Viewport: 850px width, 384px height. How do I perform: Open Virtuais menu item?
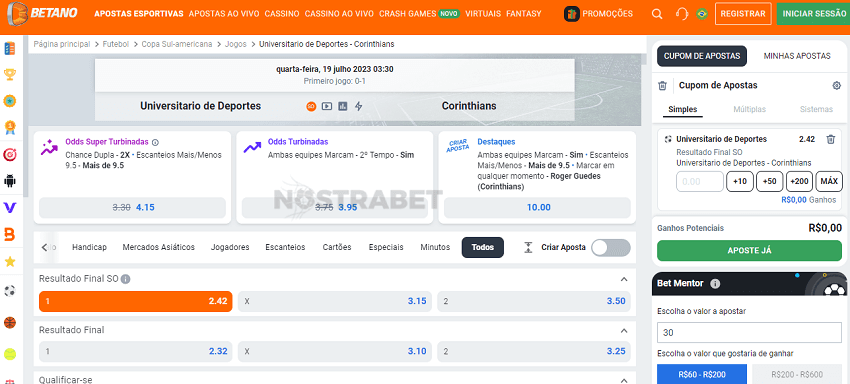[x=483, y=14]
